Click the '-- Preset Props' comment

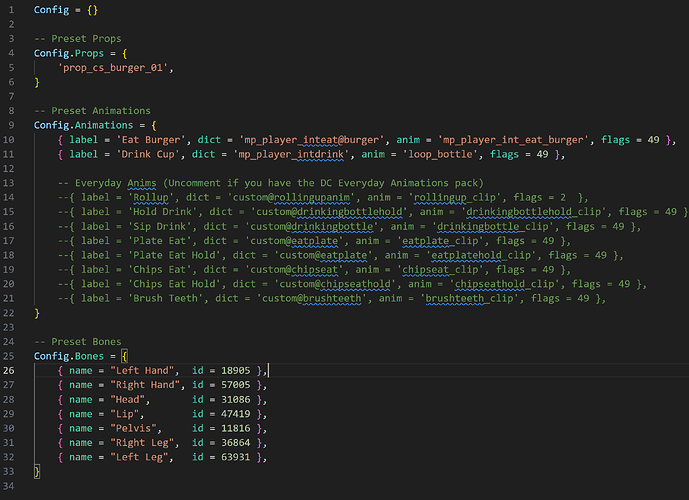click(x=78, y=39)
